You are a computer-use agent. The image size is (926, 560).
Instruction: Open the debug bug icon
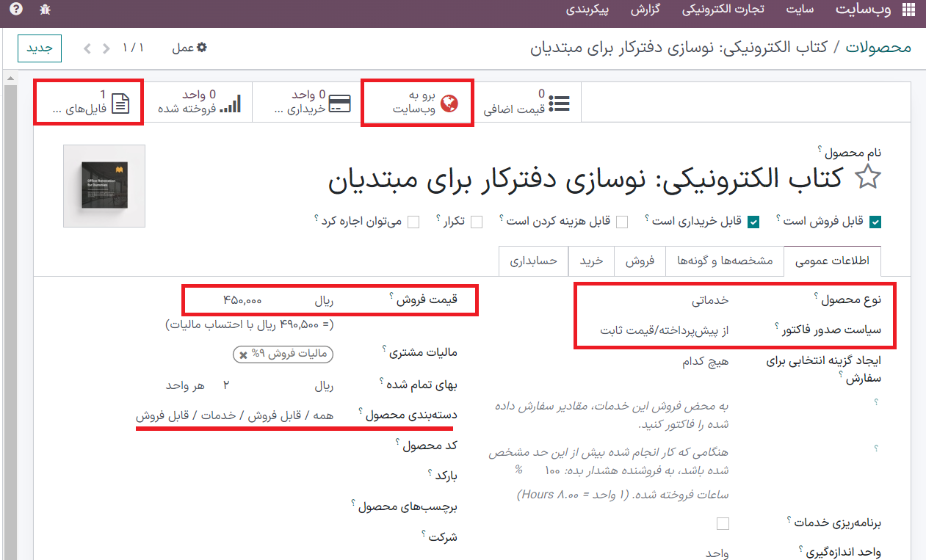[45, 10]
